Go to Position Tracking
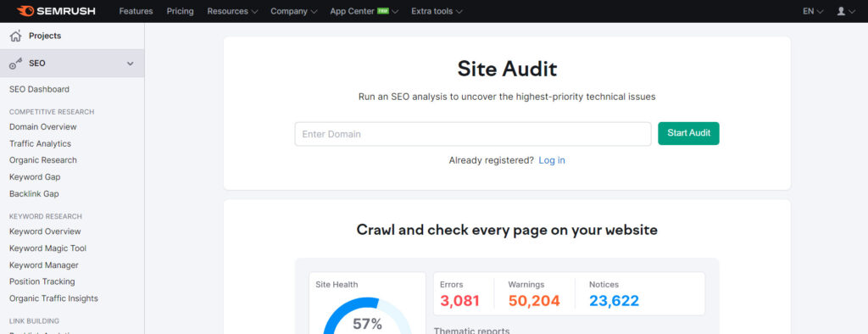Image resolution: width=868 pixels, height=334 pixels. pos(42,281)
